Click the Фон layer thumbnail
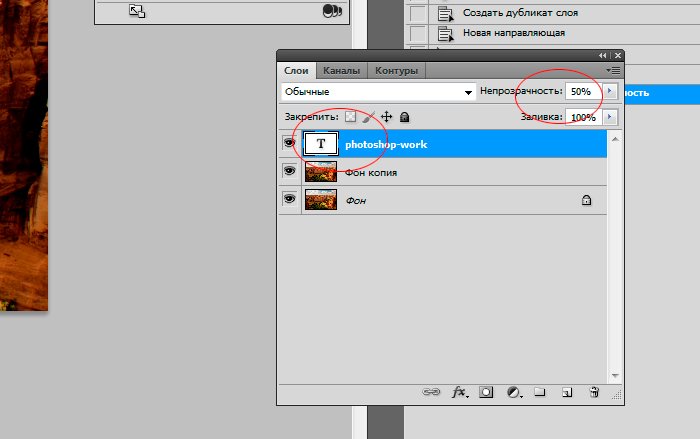700x439 pixels. coord(321,200)
